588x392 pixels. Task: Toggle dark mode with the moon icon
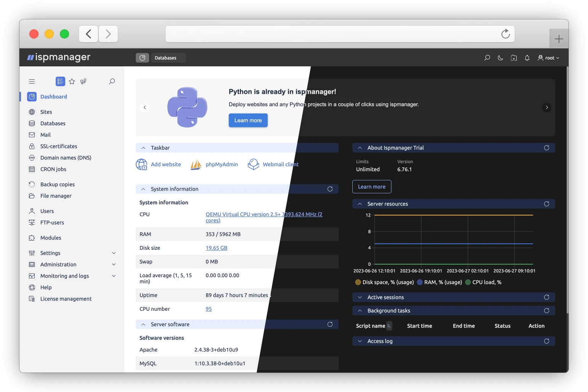(x=500, y=58)
